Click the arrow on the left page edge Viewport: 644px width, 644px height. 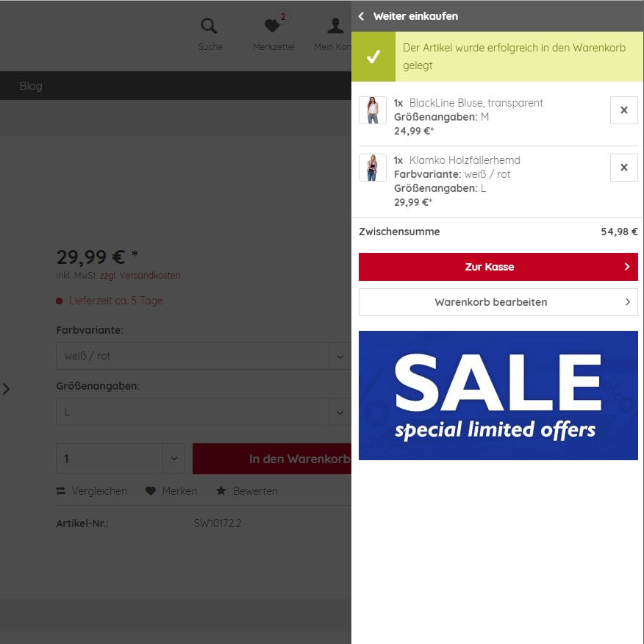pos(6,389)
